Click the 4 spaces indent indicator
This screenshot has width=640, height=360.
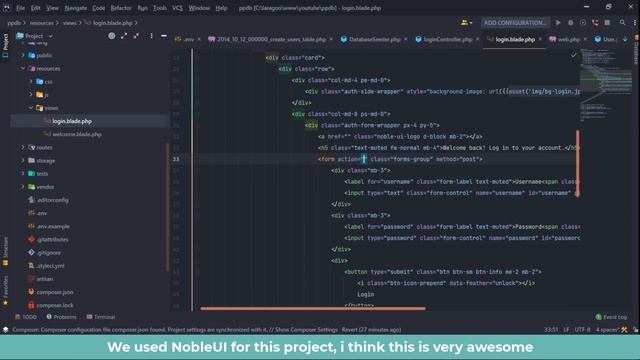[x=607, y=329]
